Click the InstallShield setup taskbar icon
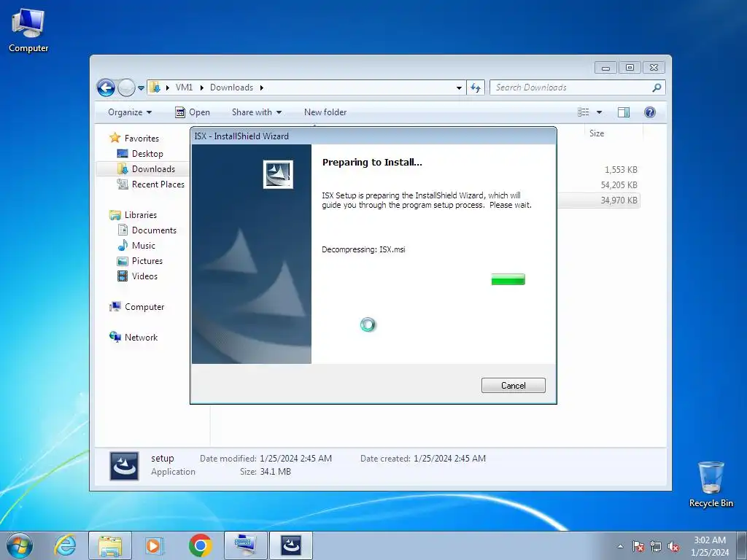Image resolution: width=747 pixels, height=560 pixels. (x=291, y=545)
